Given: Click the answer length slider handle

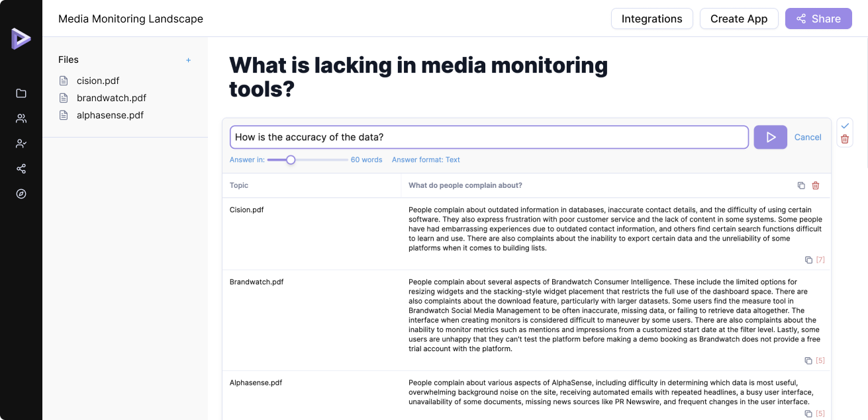Looking at the screenshot, I should click(291, 159).
